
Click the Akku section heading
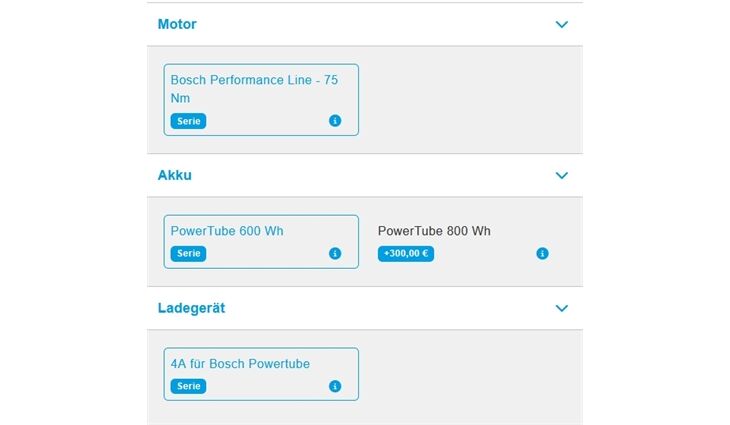pos(175,175)
